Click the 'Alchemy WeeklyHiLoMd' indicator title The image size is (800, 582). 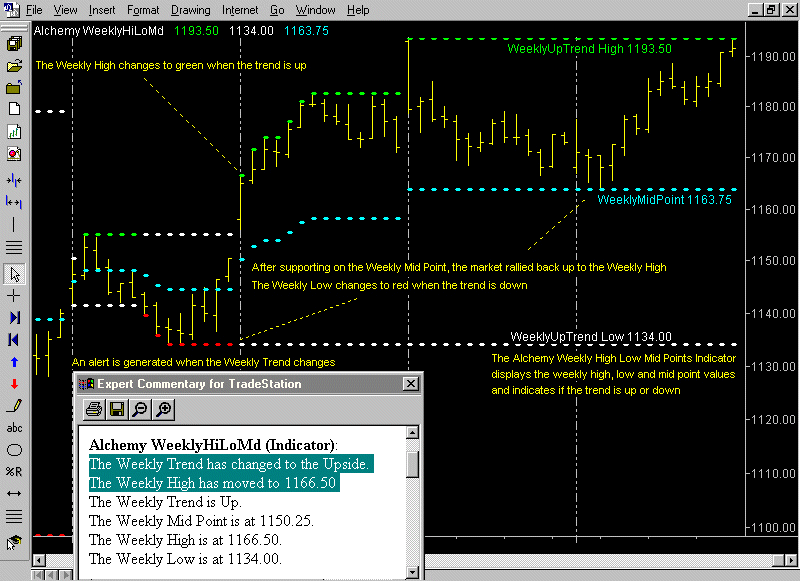[98, 31]
